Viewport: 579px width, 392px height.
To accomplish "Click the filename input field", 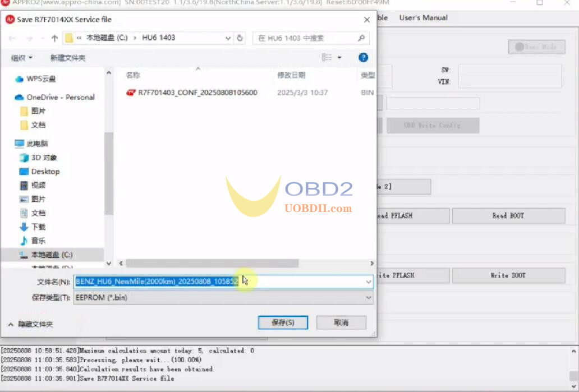I will click(x=223, y=282).
